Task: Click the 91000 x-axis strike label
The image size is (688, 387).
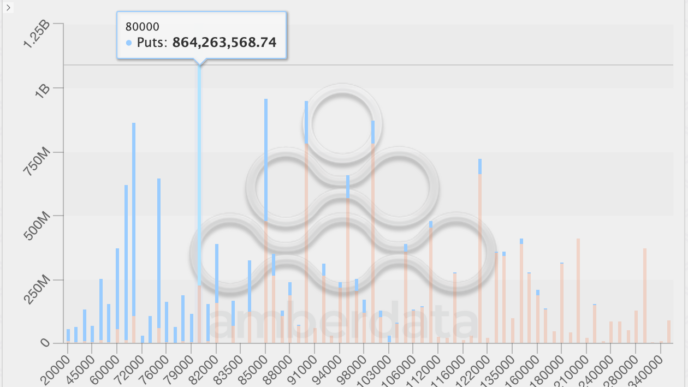Action: [303, 369]
